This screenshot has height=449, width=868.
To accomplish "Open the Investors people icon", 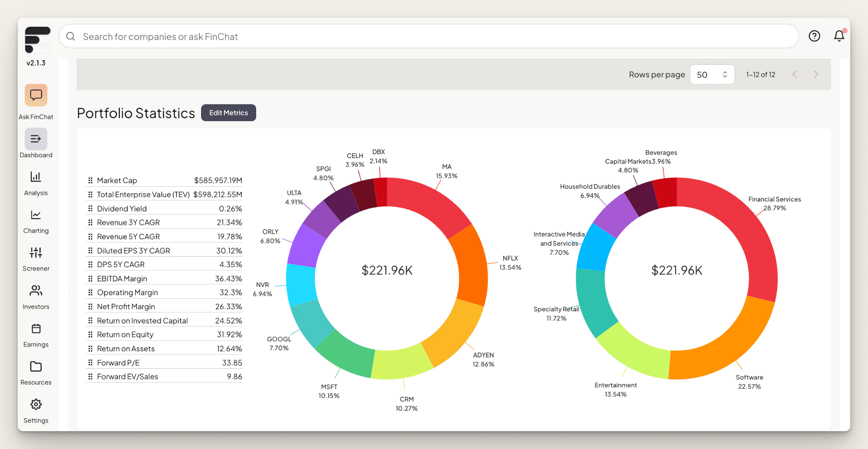I will [36, 291].
